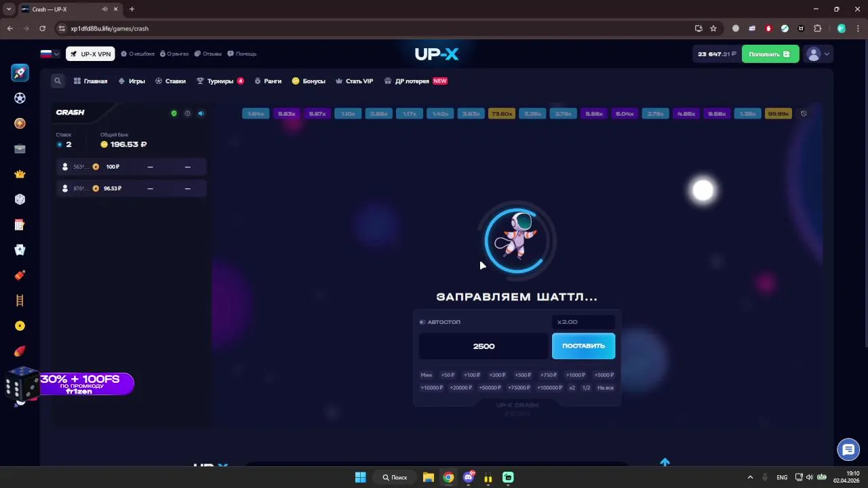The height and width of the screenshot is (488, 868).
Task: Click the scroll-to-top arrow icon
Action: [665, 462]
